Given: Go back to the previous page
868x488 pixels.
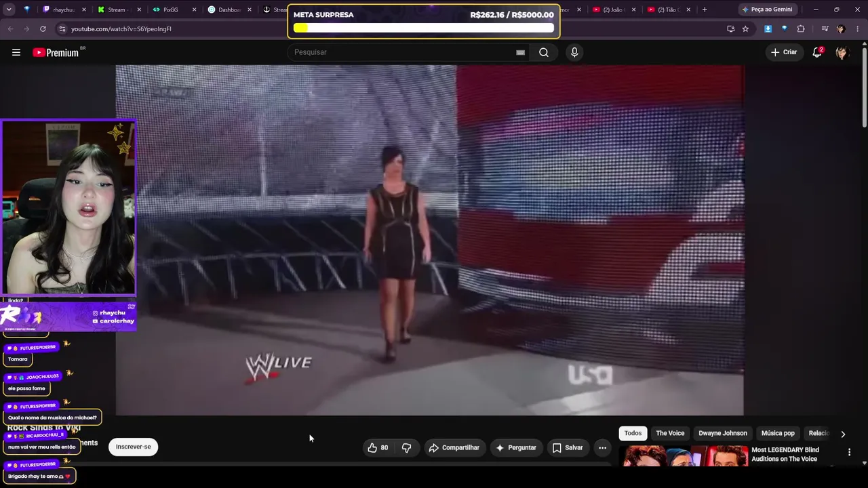Looking at the screenshot, I should (10, 28).
